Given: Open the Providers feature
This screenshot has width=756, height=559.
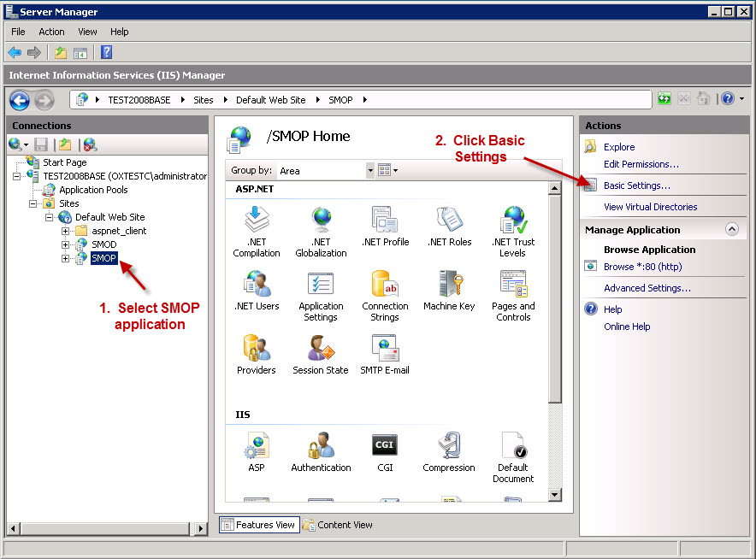Looking at the screenshot, I should click(257, 355).
